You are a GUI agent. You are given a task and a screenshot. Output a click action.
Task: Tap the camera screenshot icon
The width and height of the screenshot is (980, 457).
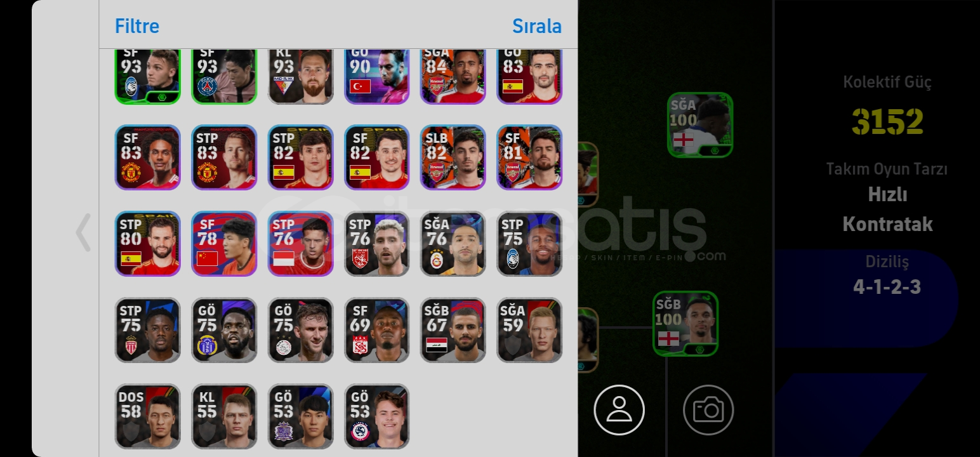(x=708, y=410)
